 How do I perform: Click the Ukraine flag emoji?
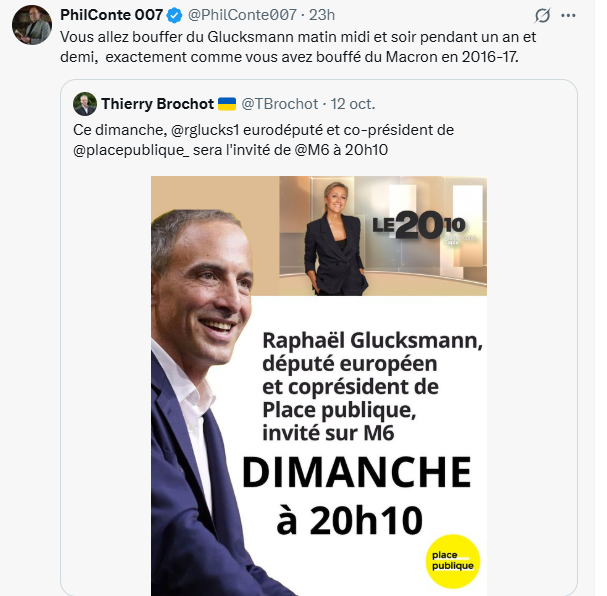(228, 104)
